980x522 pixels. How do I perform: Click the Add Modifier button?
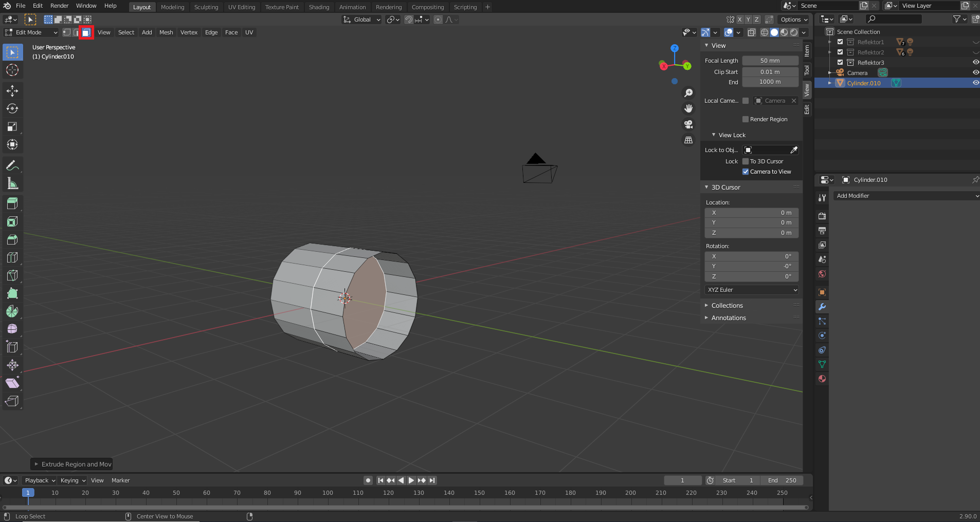[906, 196]
